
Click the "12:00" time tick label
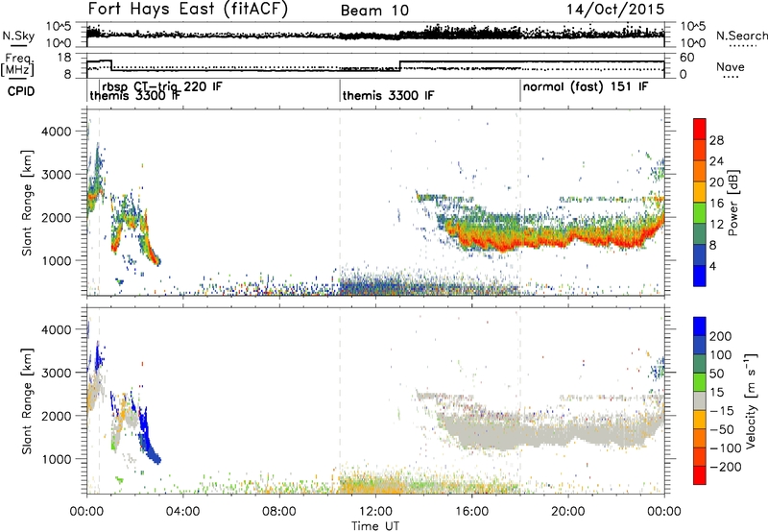[375, 512]
